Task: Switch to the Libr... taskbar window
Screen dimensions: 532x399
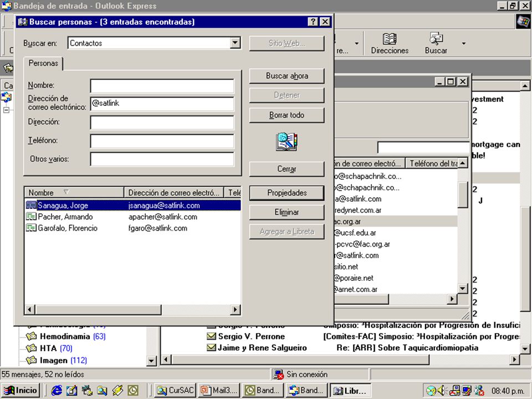Action: pos(350,391)
